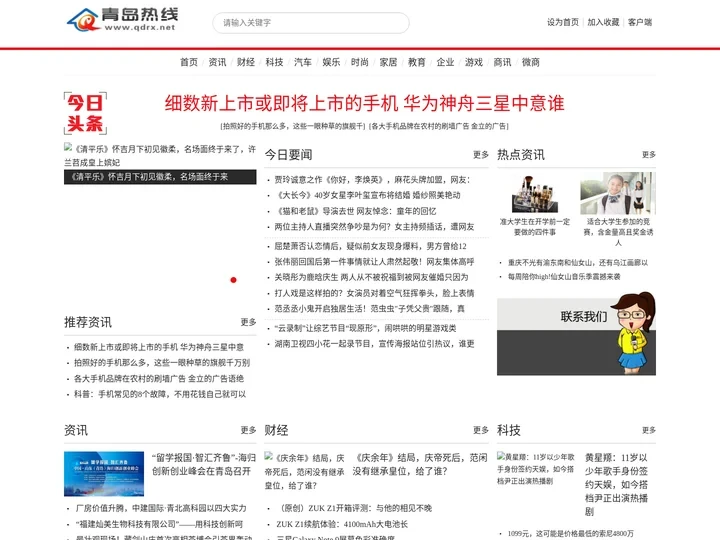Open article 厂房价值升腾，中建国际·青北高科园
This screenshot has width=720, height=540.
pyautogui.click(x=161, y=508)
